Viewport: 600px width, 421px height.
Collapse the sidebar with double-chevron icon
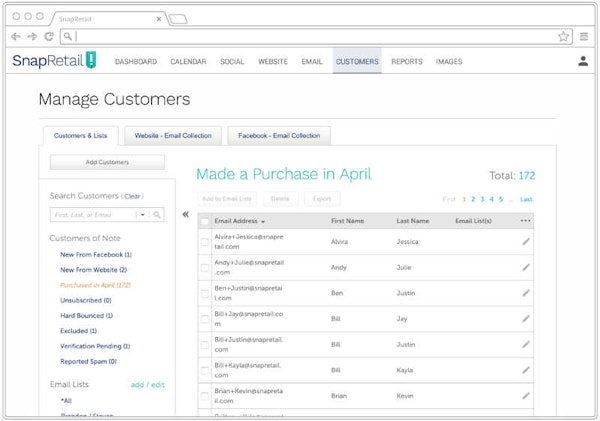[x=185, y=214]
